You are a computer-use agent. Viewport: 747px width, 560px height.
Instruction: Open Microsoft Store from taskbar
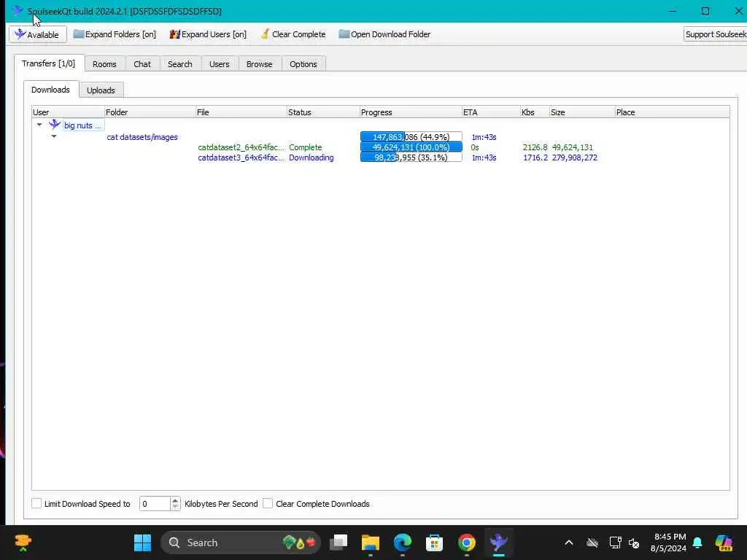[435, 542]
